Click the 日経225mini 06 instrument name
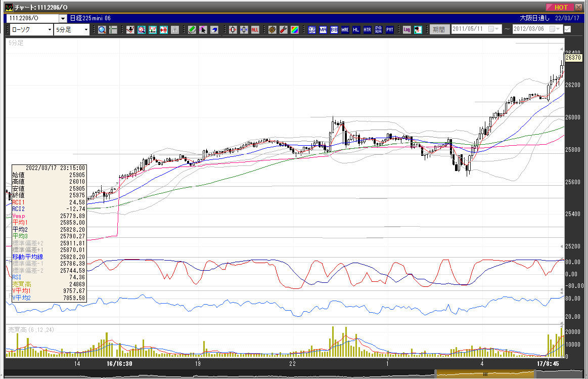The height and width of the screenshot is (379, 588). tap(91, 18)
